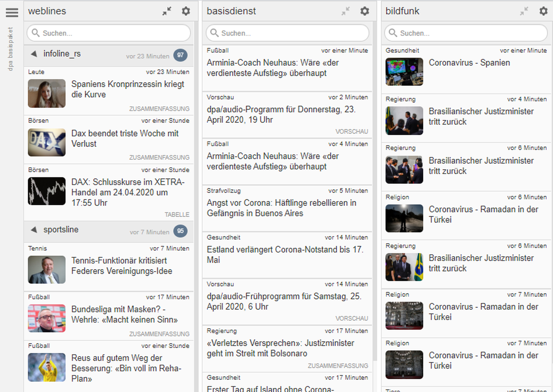553x392 pixels.
Task: Click the 95 badge on sportsline
Action: point(180,231)
